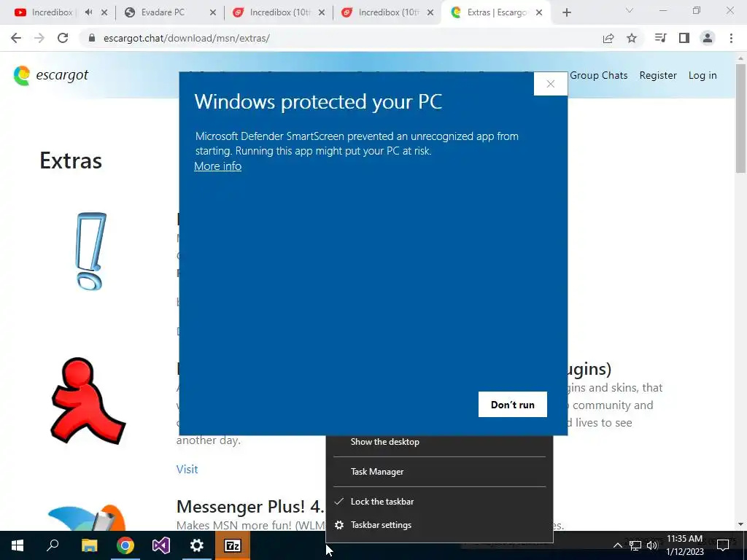Open the notification center icon

pos(723,545)
